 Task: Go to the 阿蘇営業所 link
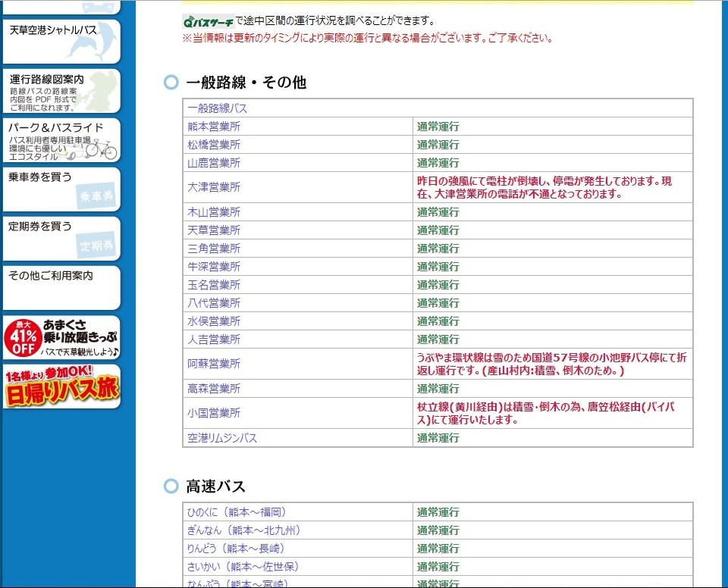click(x=214, y=364)
